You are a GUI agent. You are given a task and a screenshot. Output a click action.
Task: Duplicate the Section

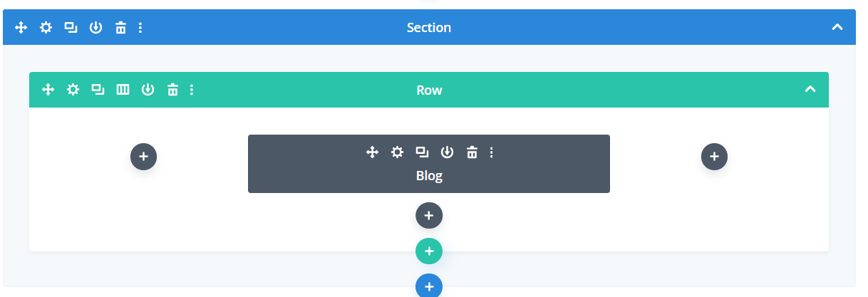(x=71, y=28)
